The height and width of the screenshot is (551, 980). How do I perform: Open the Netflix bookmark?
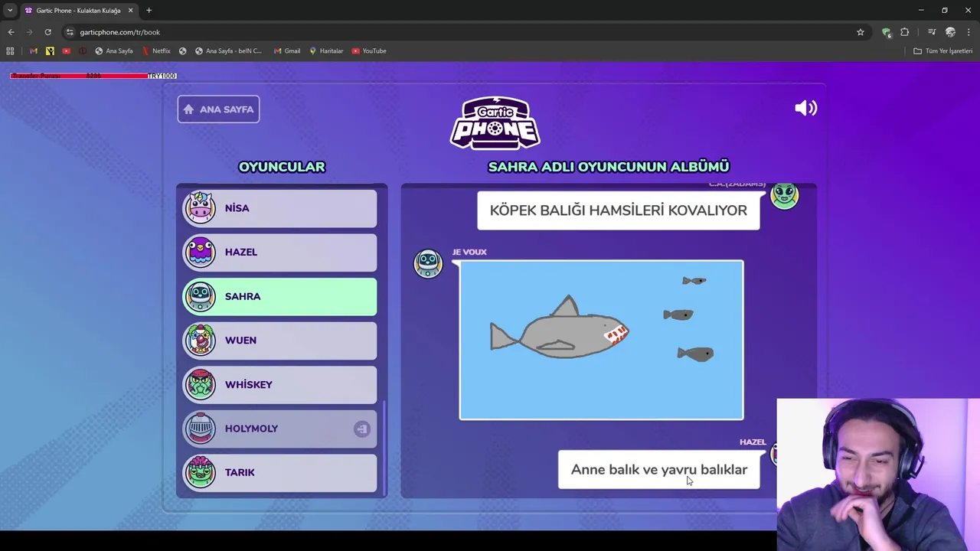coord(156,51)
